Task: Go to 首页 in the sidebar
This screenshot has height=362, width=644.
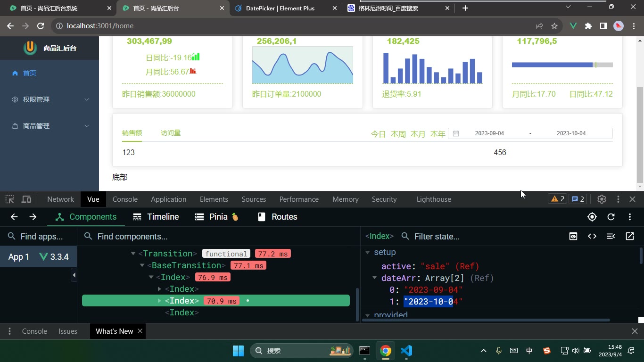Action: (x=50, y=73)
